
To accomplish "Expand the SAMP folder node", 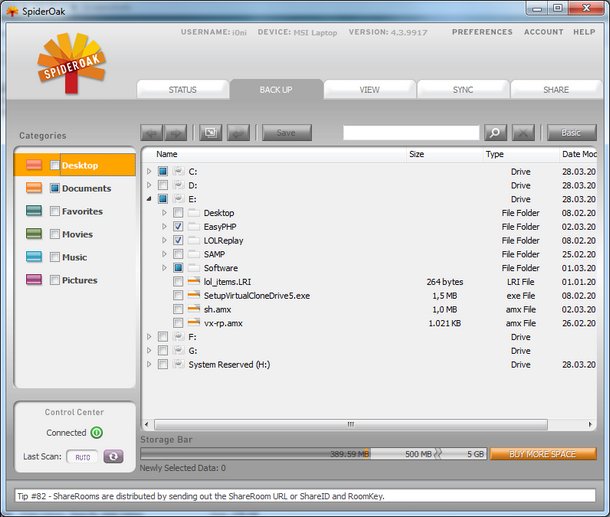I will click(x=164, y=254).
